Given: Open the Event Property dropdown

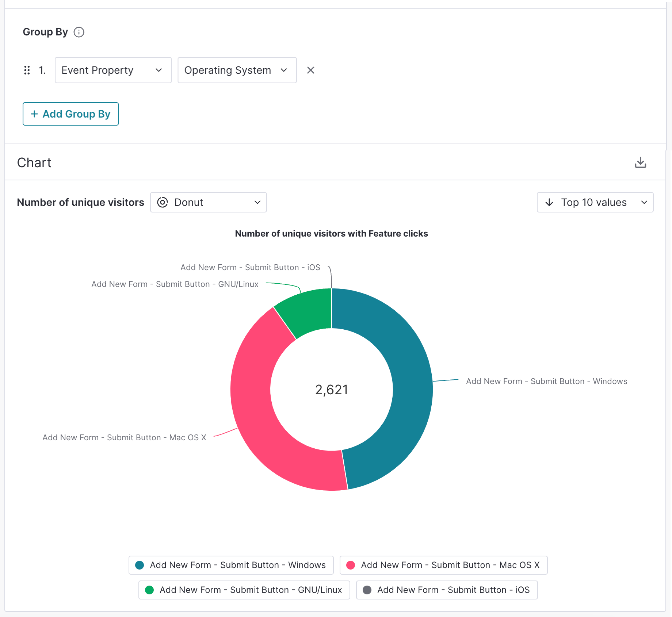Looking at the screenshot, I should [x=113, y=70].
